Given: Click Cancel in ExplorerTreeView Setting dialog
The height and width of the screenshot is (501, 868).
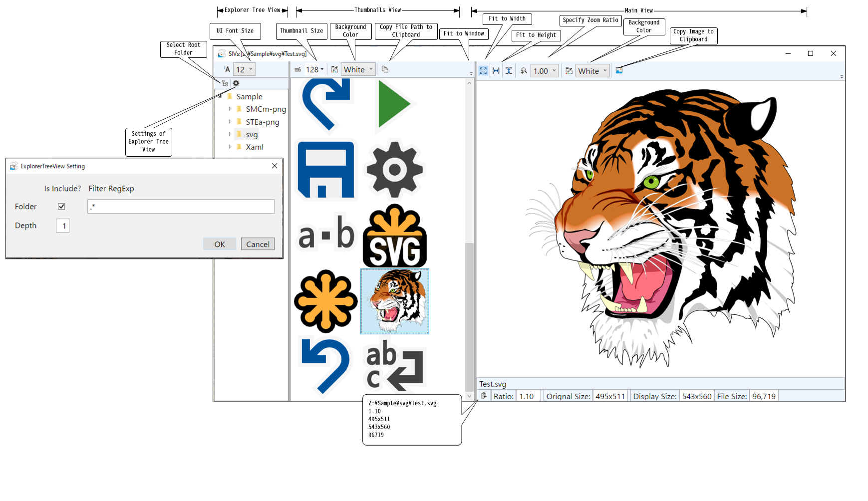Looking at the screenshot, I should pyautogui.click(x=258, y=244).
